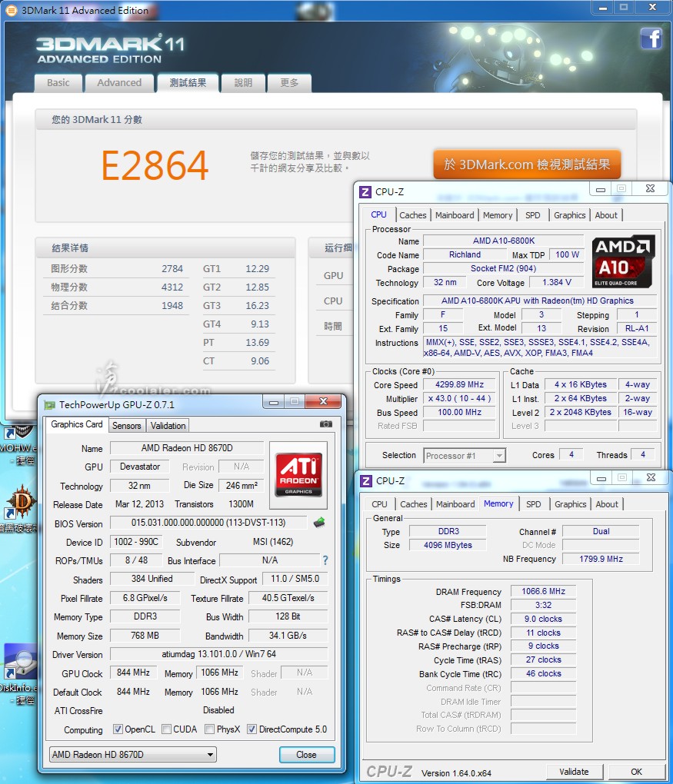Click the Close button in GPU-Z
The height and width of the screenshot is (784, 673).
coord(306,755)
